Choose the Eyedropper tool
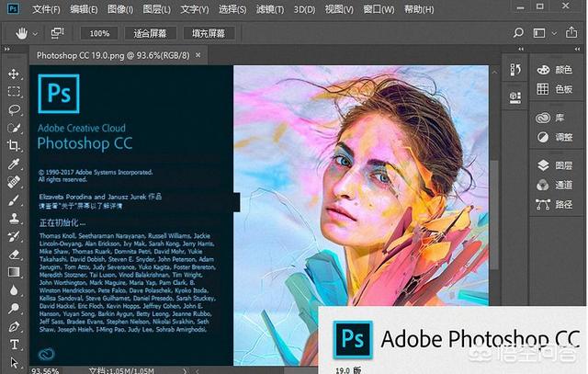Viewport: 588px width, 374px height. pos(14,164)
